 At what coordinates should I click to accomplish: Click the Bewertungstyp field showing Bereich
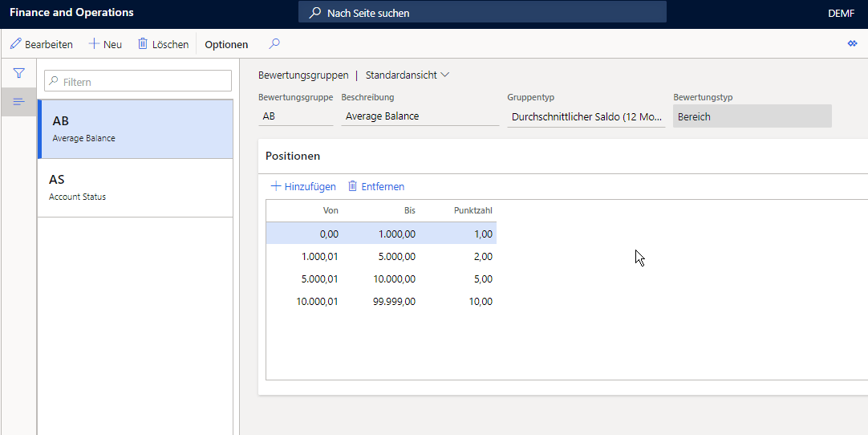752,117
